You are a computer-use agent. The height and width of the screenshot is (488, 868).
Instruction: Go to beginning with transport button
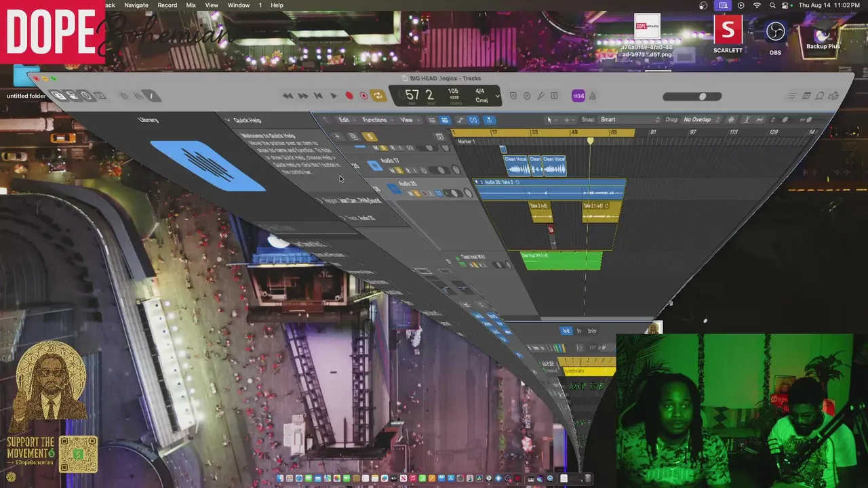[318, 96]
